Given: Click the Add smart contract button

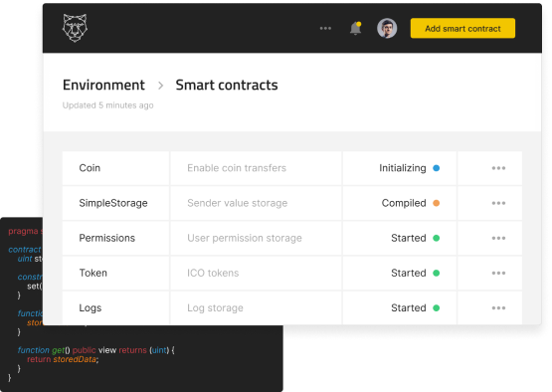Looking at the screenshot, I should click(462, 28).
